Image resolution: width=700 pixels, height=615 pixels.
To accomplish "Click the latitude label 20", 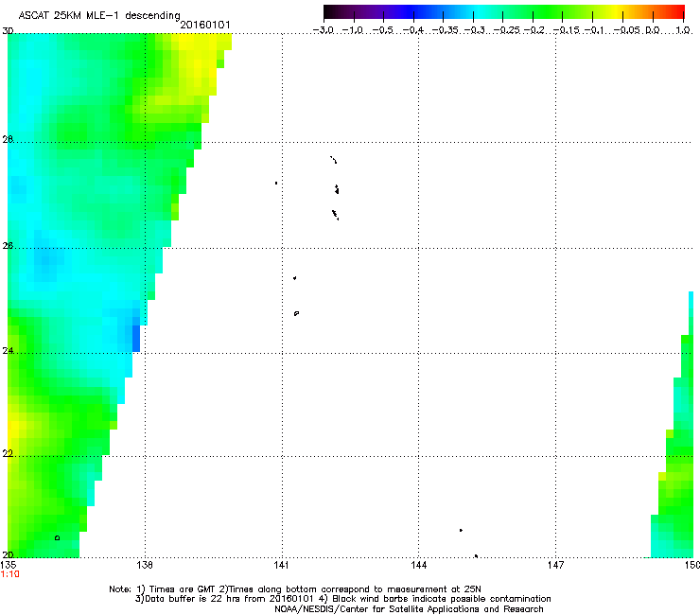I will pos(8,554).
